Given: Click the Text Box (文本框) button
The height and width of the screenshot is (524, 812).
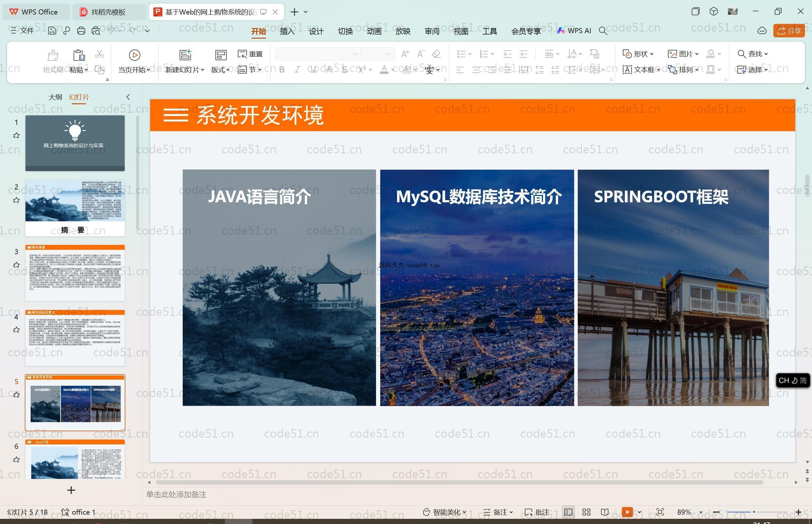Looking at the screenshot, I should pos(641,69).
